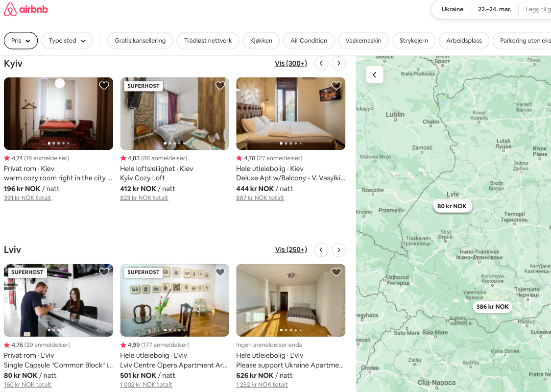Image resolution: width=551 pixels, height=392 pixels.
Task: Go to previous Kyiv listings arrow
Action: pos(321,63)
